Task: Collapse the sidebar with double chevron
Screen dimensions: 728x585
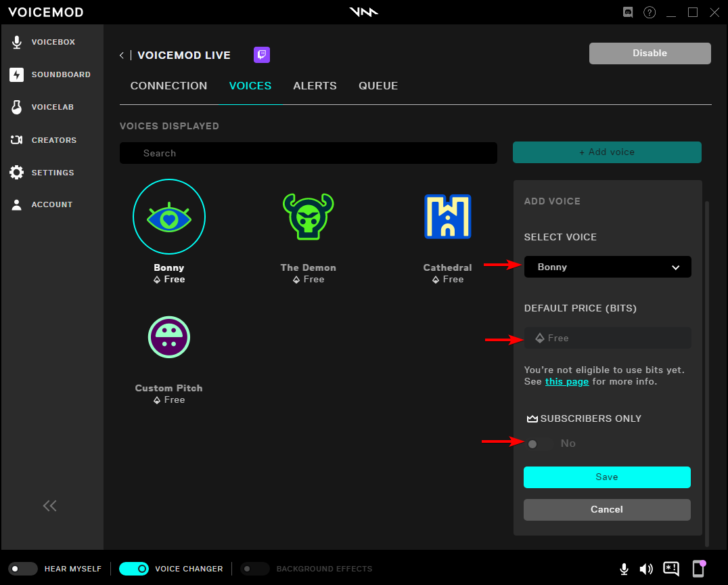Action: click(x=49, y=506)
